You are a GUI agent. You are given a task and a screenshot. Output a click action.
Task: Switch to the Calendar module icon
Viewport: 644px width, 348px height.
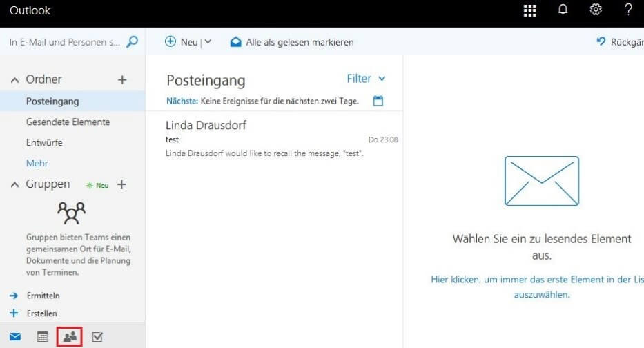pyautogui.click(x=43, y=337)
